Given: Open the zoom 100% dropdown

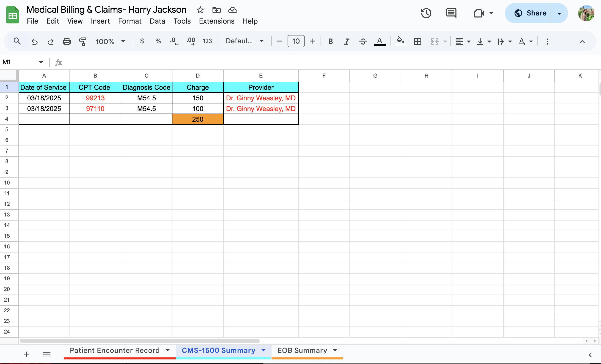Looking at the screenshot, I should pyautogui.click(x=110, y=41).
